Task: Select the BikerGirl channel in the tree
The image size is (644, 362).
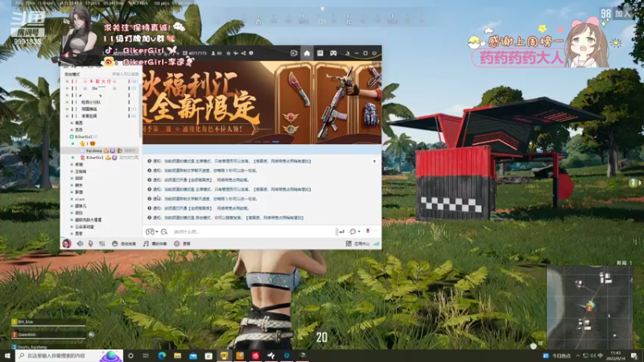Action: tap(84, 137)
